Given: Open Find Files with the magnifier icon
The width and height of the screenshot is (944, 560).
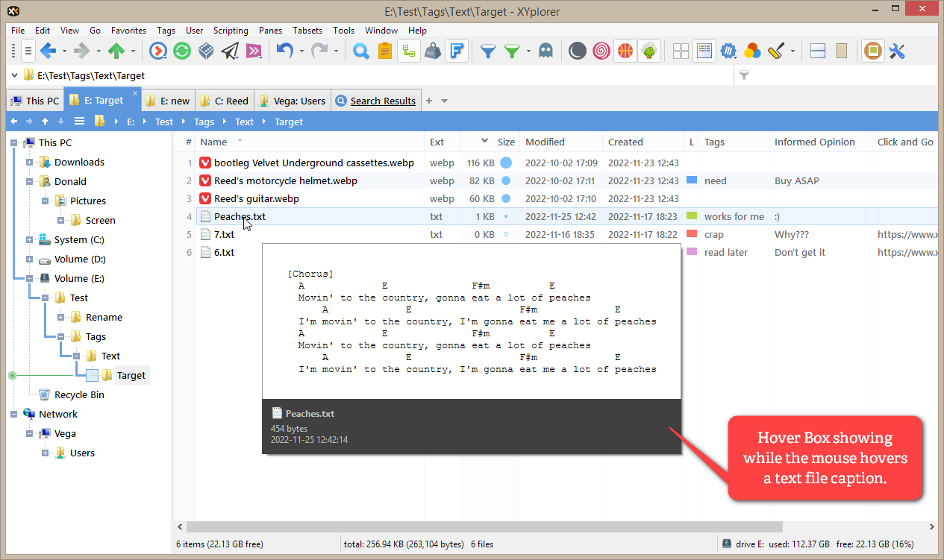Looking at the screenshot, I should tap(361, 51).
